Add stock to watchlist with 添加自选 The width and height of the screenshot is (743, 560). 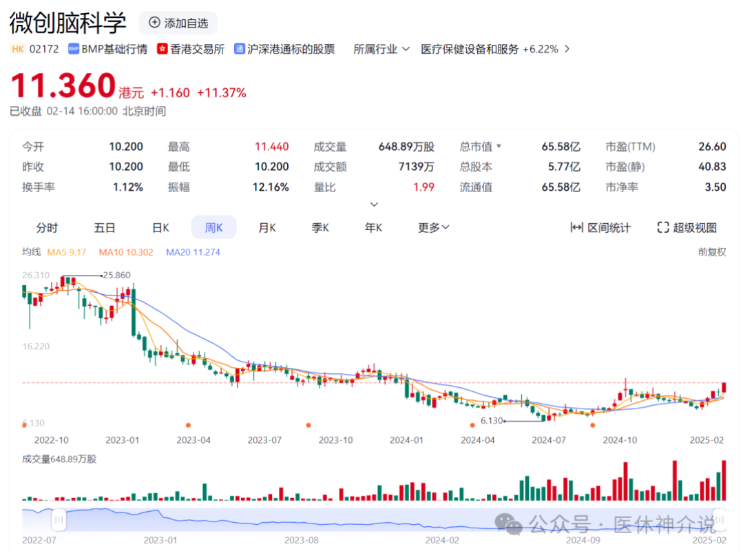(178, 23)
